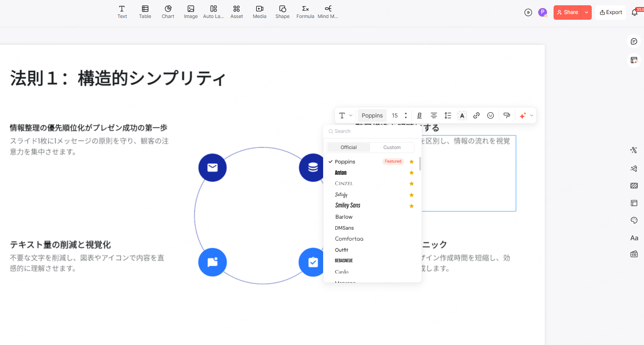Open the Mind Map tool
The width and height of the screenshot is (644, 345).
pos(328,12)
